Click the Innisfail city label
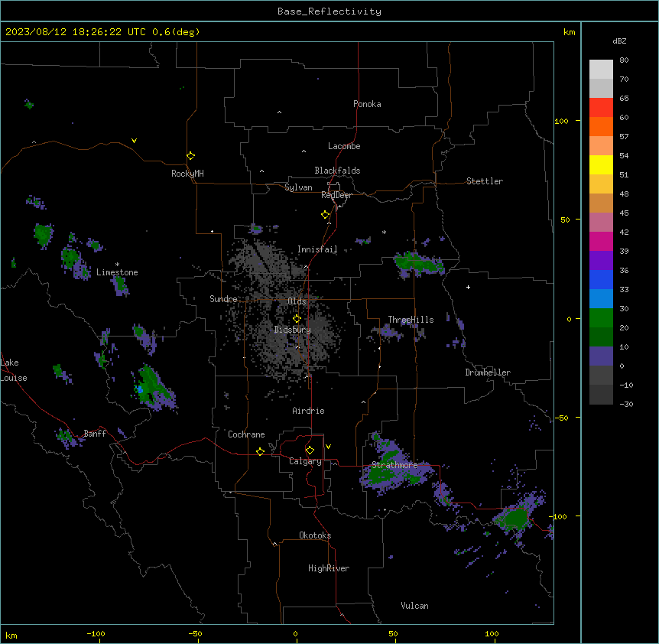The image size is (659, 644). (x=317, y=249)
